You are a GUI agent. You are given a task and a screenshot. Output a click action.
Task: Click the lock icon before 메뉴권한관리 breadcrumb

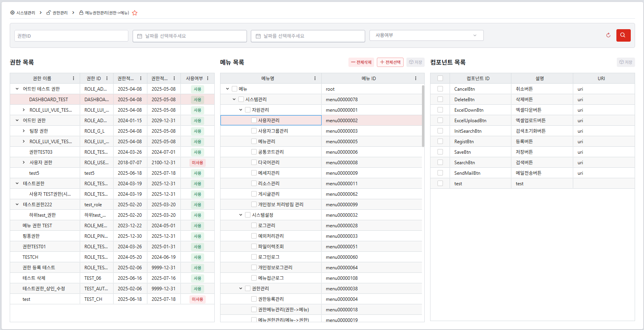point(81,13)
